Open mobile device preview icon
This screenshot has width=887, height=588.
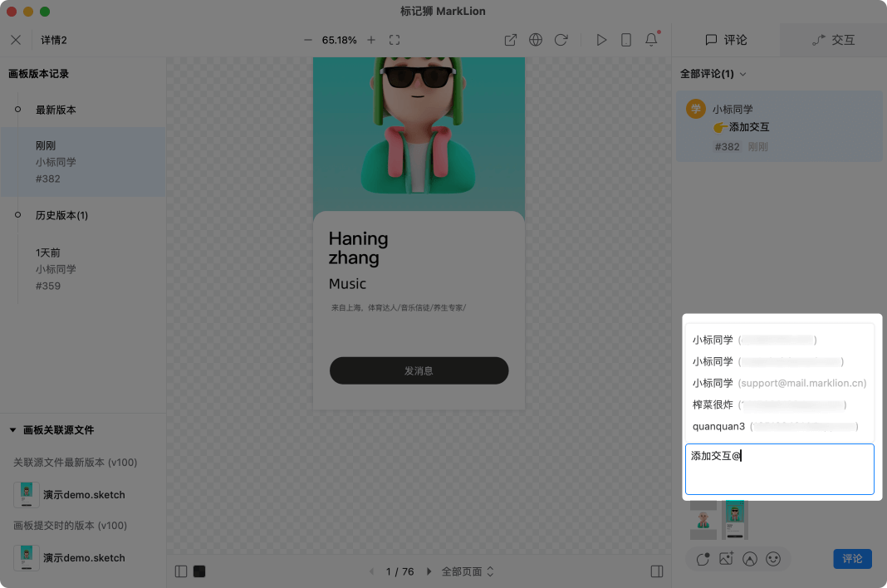pos(625,39)
